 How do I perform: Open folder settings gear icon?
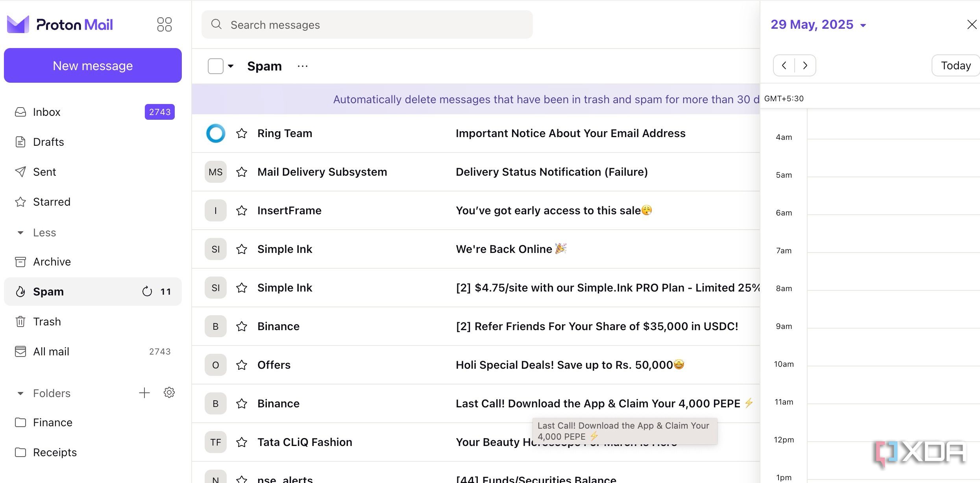tap(169, 392)
